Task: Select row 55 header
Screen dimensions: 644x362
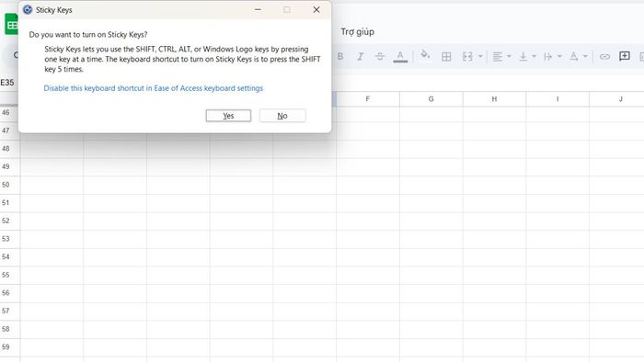Action: pos(10,275)
